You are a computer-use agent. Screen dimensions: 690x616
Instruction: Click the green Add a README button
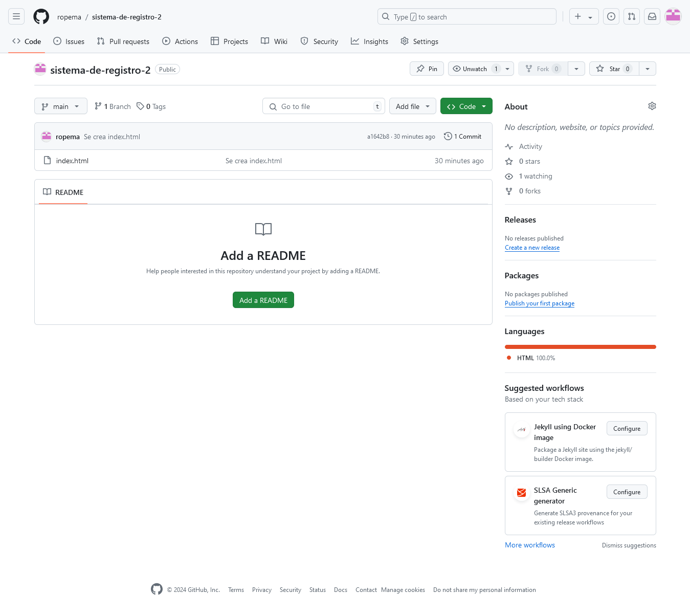tap(263, 300)
